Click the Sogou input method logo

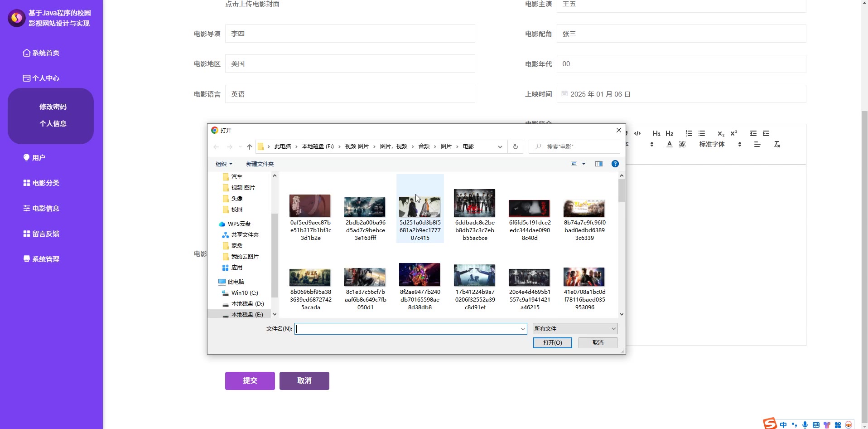click(770, 424)
